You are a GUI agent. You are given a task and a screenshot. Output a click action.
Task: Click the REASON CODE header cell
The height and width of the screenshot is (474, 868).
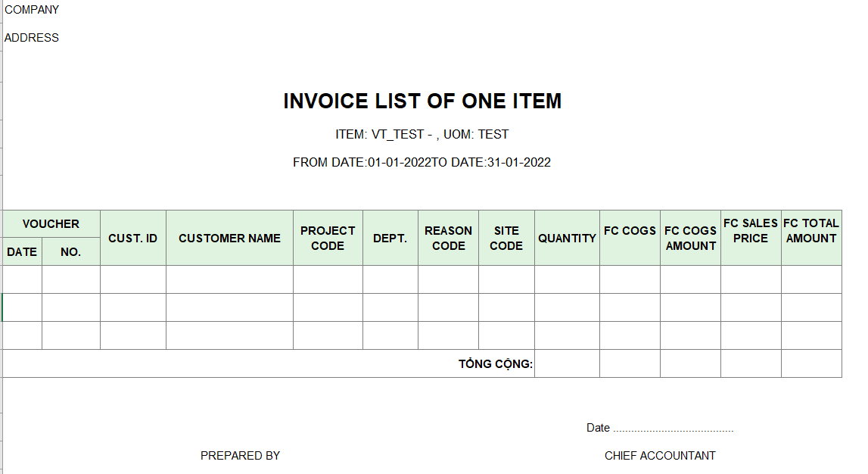[449, 238]
